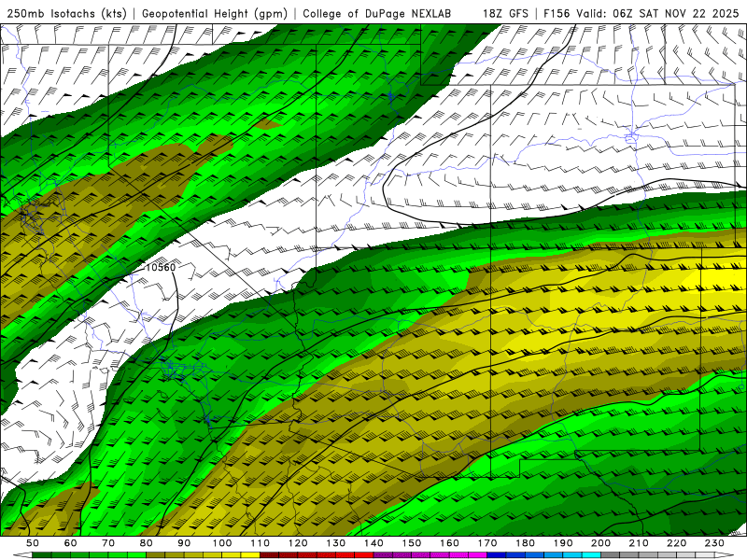Click the '18Z GFS' model run label
The width and height of the screenshot is (747, 560).
coord(505,13)
